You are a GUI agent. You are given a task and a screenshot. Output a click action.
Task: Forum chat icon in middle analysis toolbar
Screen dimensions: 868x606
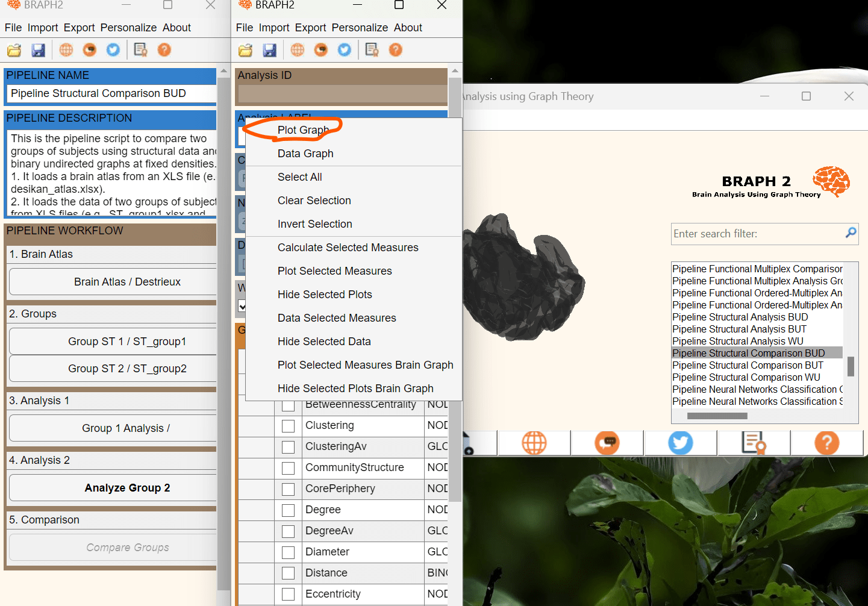pos(321,50)
